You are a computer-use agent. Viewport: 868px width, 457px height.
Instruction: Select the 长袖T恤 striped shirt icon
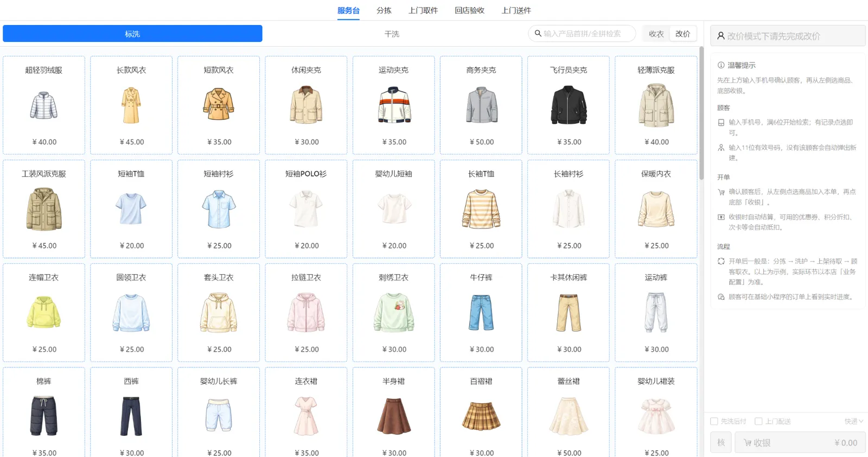click(x=481, y=209)
